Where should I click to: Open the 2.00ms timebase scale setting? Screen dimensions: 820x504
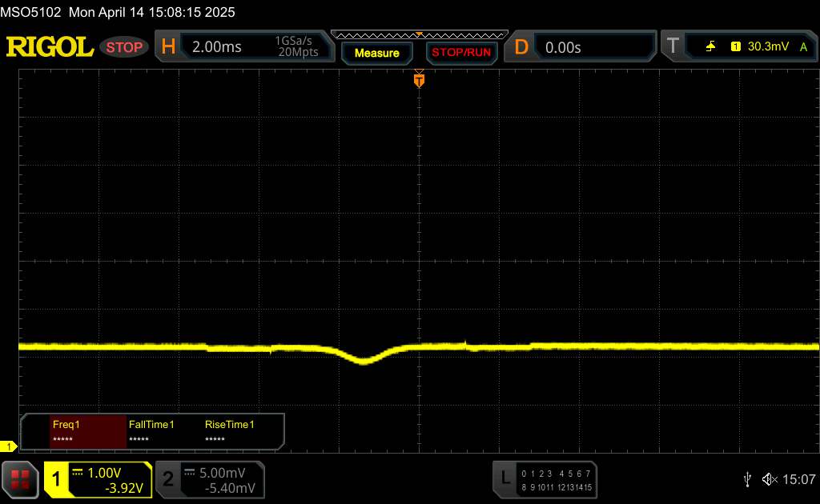coord(216,47)
